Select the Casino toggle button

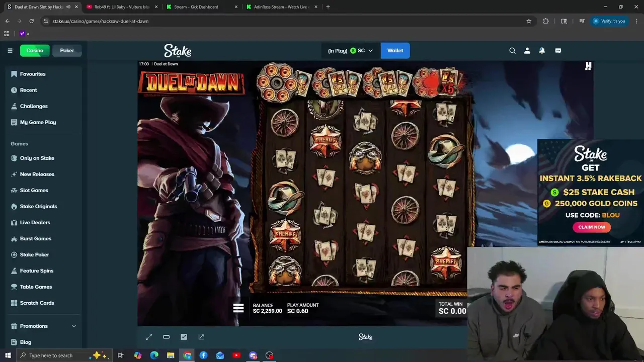coord(35,50)
